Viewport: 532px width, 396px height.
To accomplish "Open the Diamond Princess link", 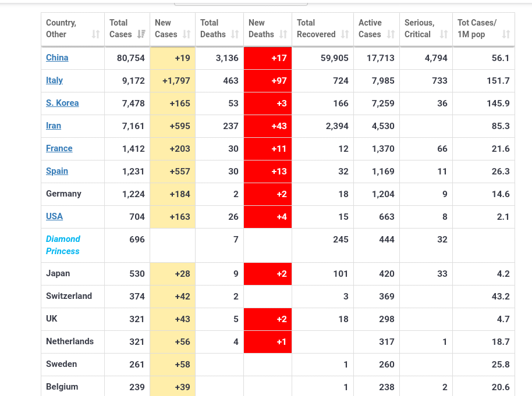I will pyautogui.click(x=63, y=245).
